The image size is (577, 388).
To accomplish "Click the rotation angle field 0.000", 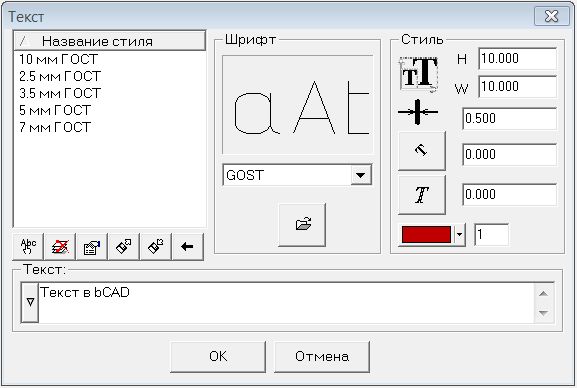I will tap(509, 154).
